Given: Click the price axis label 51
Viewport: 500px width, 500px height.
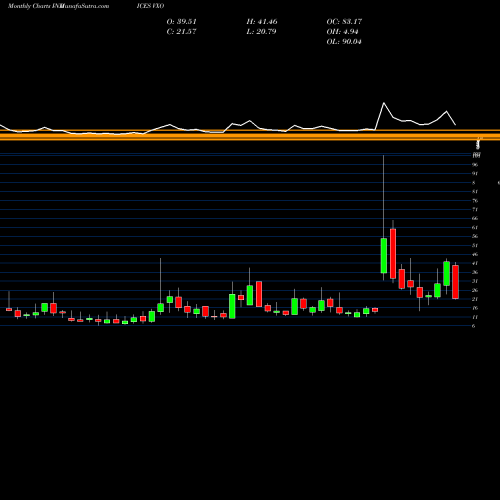Looking at the screenshot, I should (475, 246).
